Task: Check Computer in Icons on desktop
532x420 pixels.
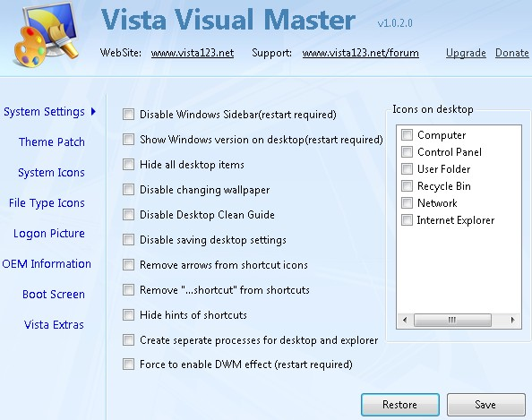Action: point(407,134)
